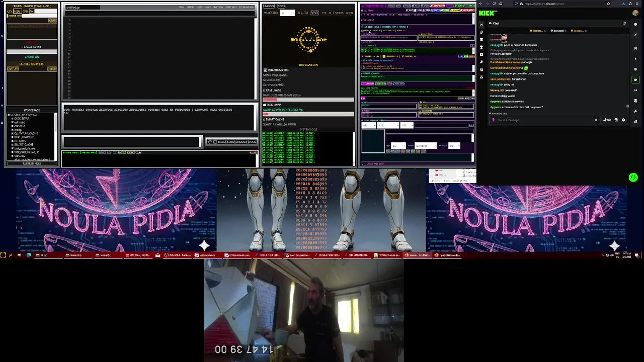The image size is (644, 362).
Task: Click the REFRESH FILES button
Action: pos(32,163)
